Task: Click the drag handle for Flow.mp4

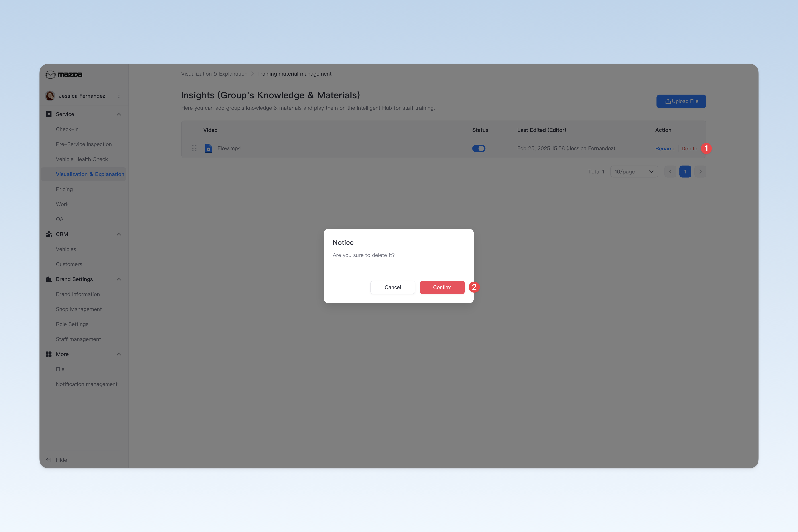Action: click(194, 148)
